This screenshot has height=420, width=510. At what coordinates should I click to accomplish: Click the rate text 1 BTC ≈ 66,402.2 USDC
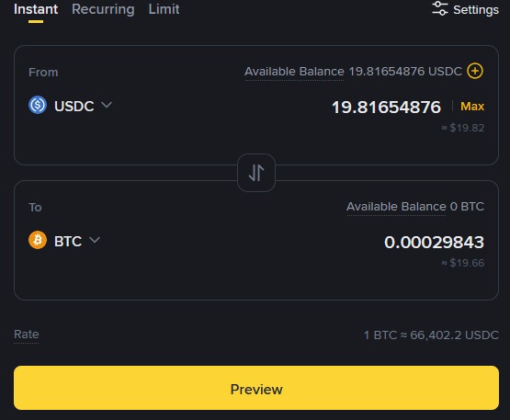click(431, 335)
